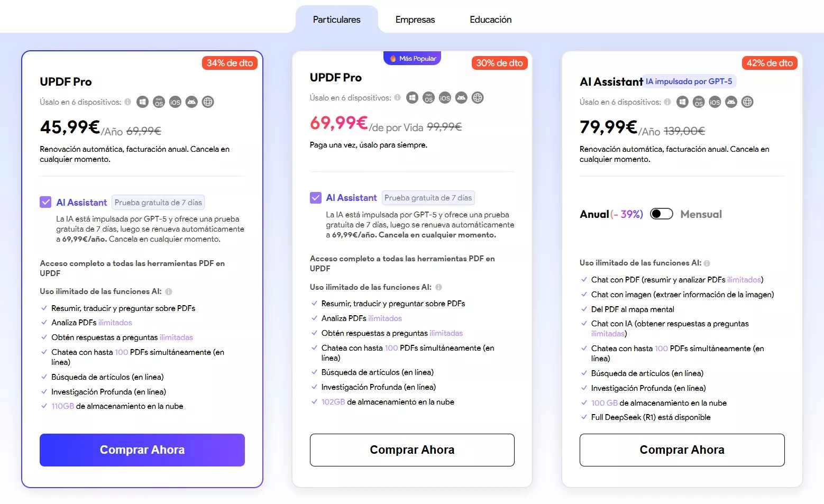Image resolution: width=824 pixels, height=504 pixels.
Task: Open the Educación tab
Action: click(x=490, y=20)
